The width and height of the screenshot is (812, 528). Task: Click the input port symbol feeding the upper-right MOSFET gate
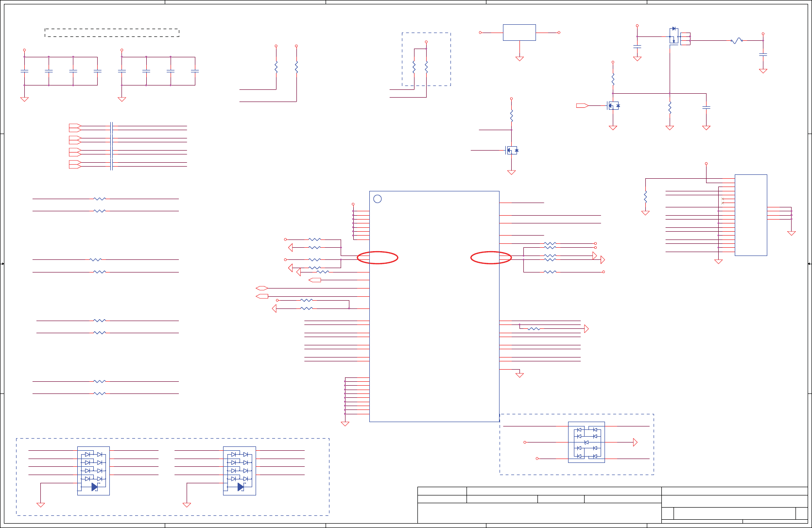click(x=582, y=105)
